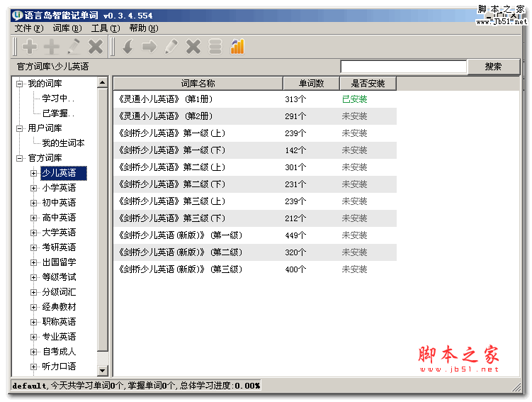Click the tree scrollbar down arrow
532x402 pixels.
point(103,370)
